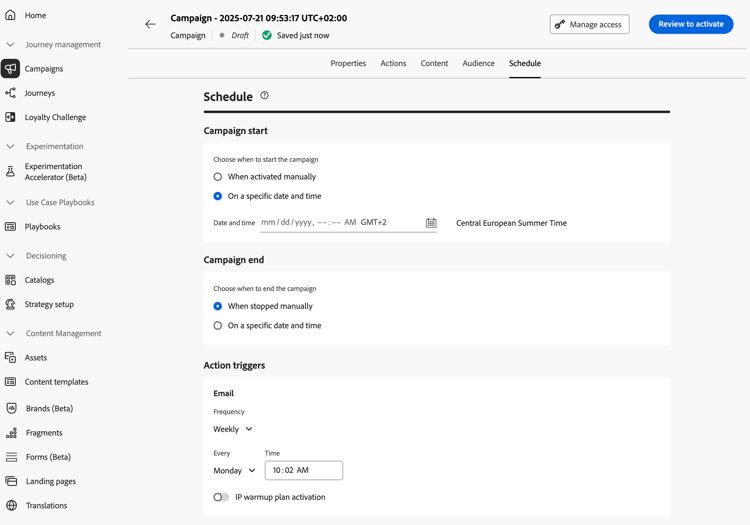Screen dimensions: 750x525
Task: Collapse the Journey management section
Action: point(11,45)
